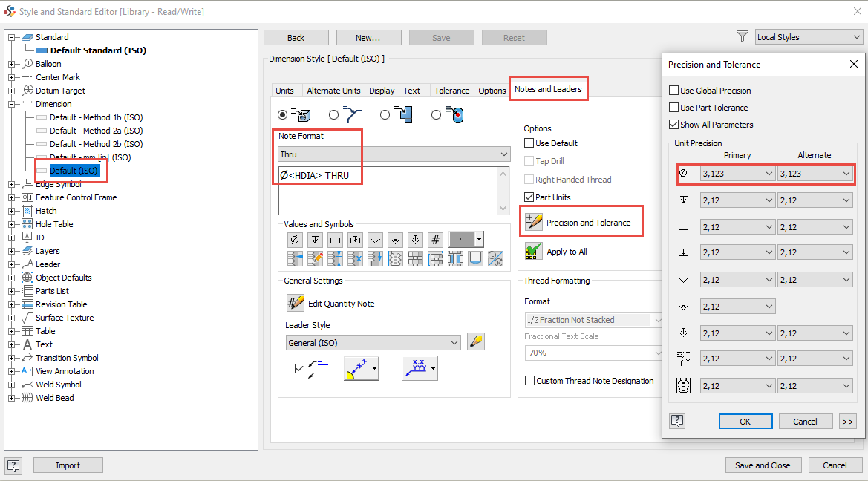The width and height of the screenshot is (868, 481).
Task: Insert the custom thread designation pencil icon
Action: tap(315, 258)
